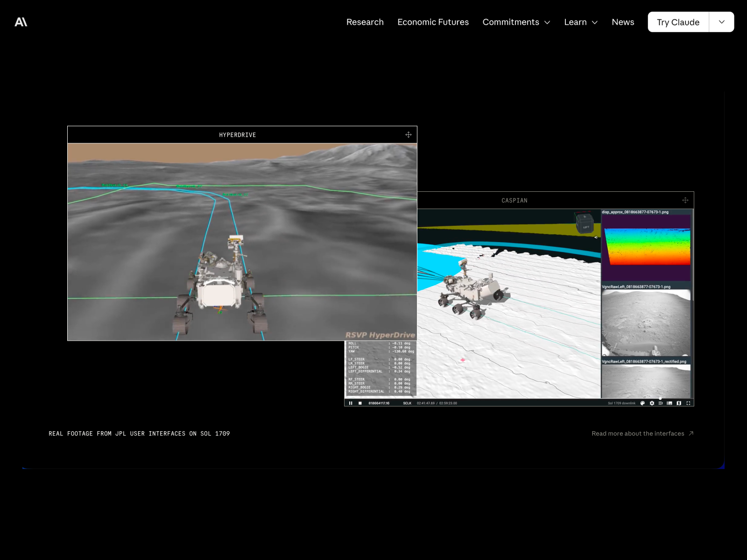Screen dimensions: 747x560
Task: Click the Anthropic logo
Action: 21,21
